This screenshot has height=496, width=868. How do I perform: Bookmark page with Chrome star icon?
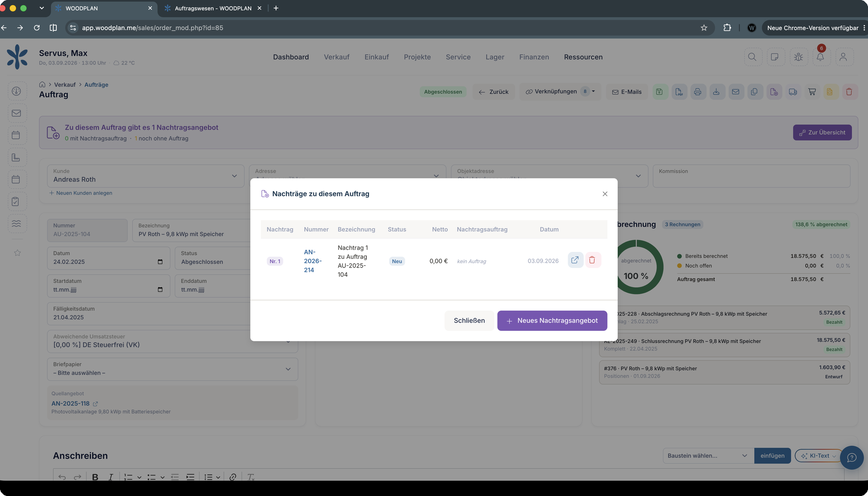pyautogui.click(x=704, y=28)
